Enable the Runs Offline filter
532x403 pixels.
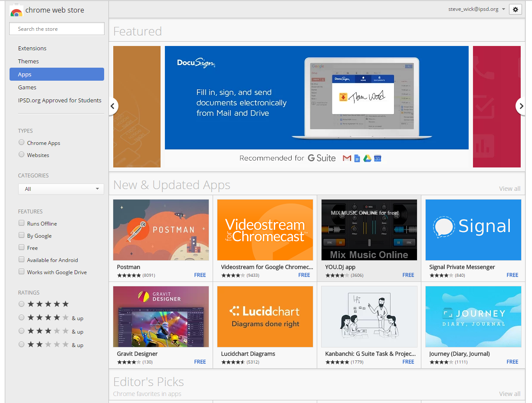click(x=21, y=223)
